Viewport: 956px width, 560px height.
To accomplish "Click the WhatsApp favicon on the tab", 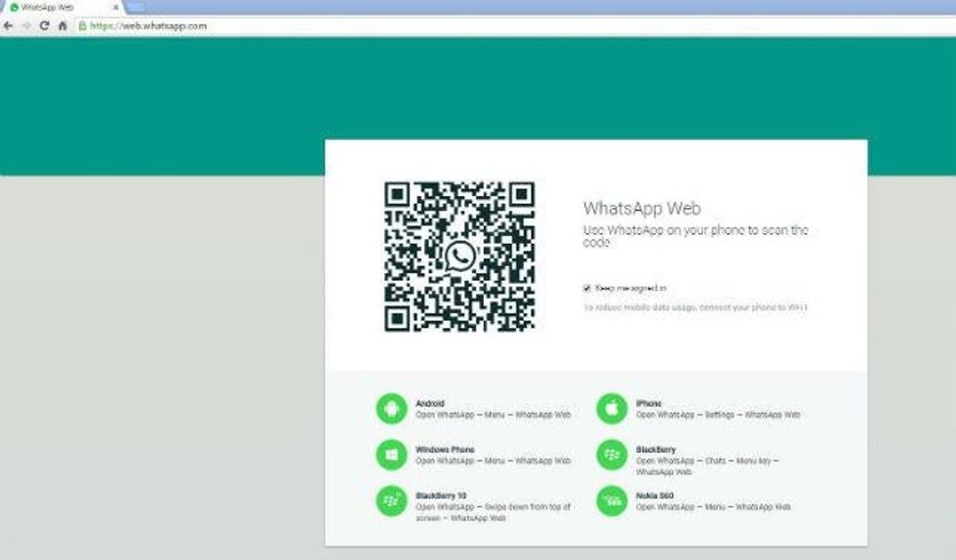I will pos(14,8).
